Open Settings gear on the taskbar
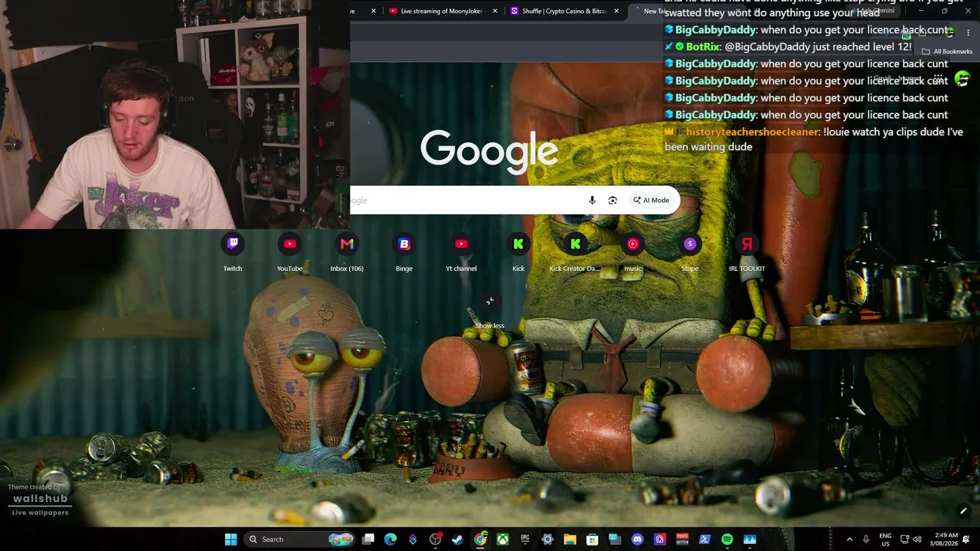 (547, 540)
